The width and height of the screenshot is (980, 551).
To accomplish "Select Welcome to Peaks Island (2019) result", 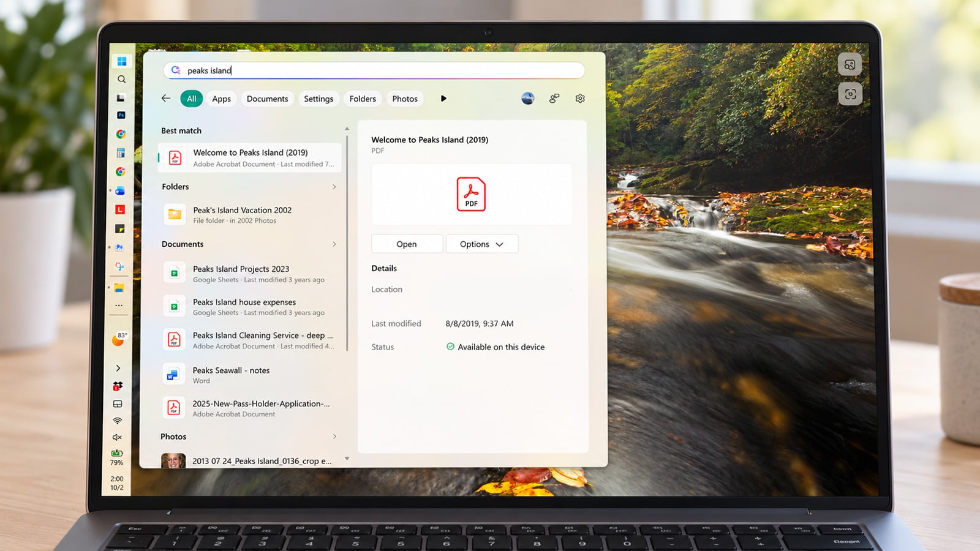I will pos(250,158).
